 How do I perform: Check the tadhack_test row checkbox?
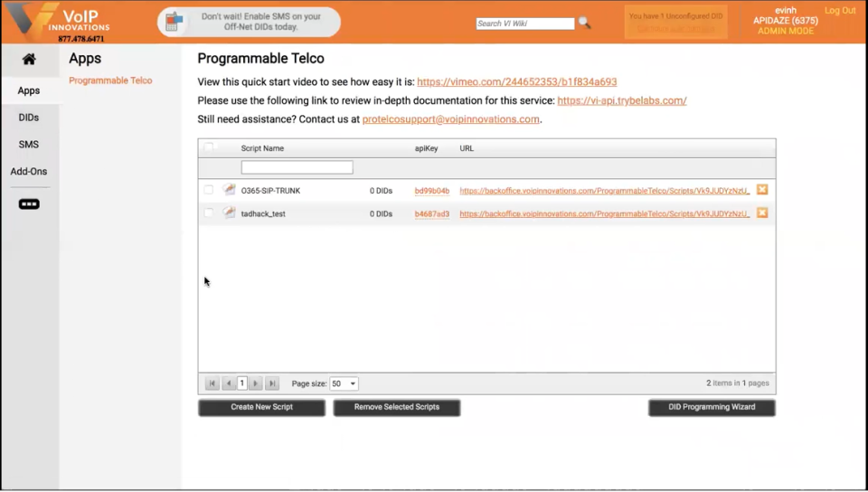pos(208,213)
